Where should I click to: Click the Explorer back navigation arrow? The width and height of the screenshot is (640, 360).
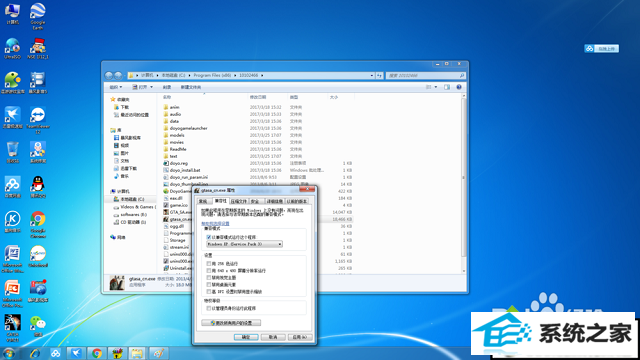pos(109,76)
